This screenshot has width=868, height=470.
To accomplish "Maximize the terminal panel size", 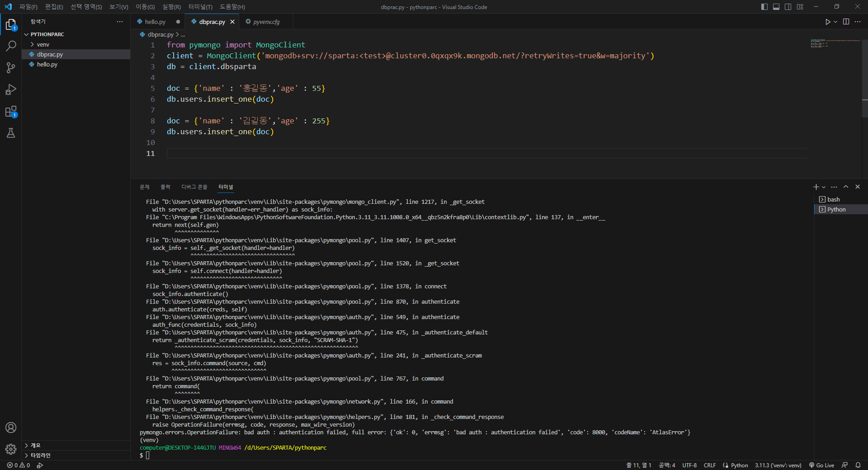I will (846, 187).
